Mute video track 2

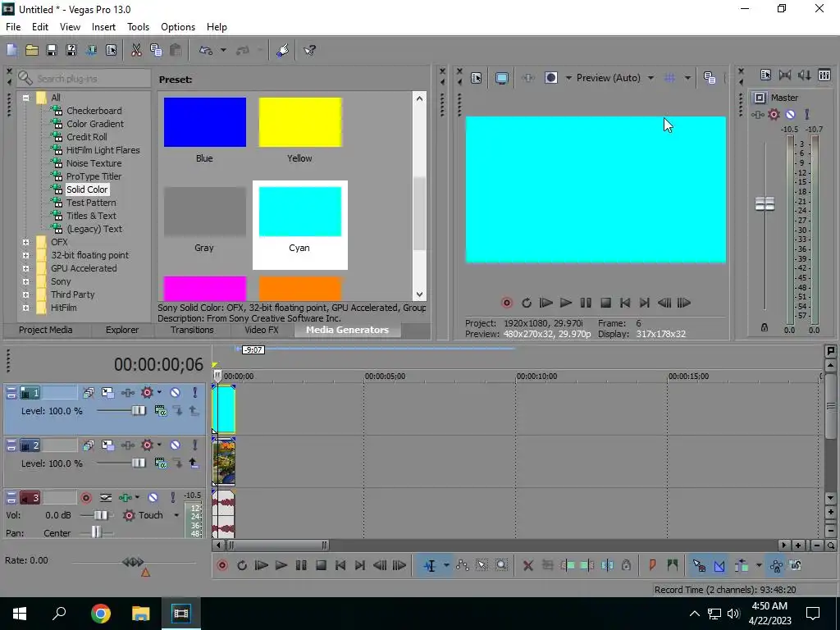[x=176, y=445]
